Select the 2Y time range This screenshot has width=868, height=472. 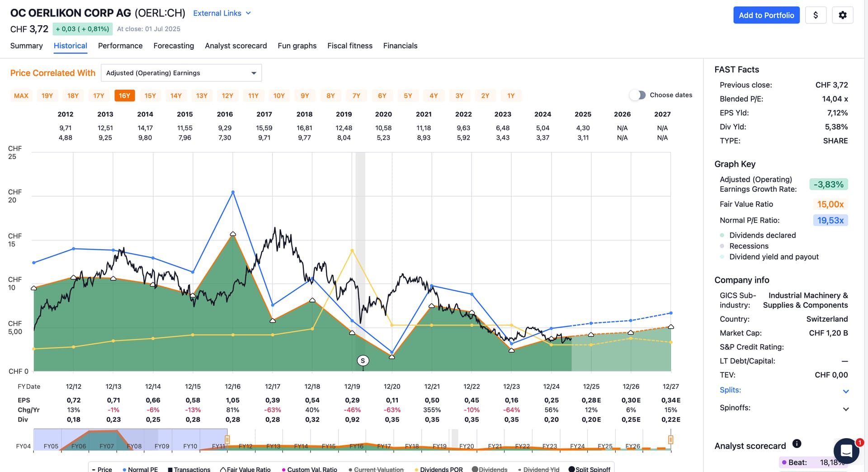485,95
